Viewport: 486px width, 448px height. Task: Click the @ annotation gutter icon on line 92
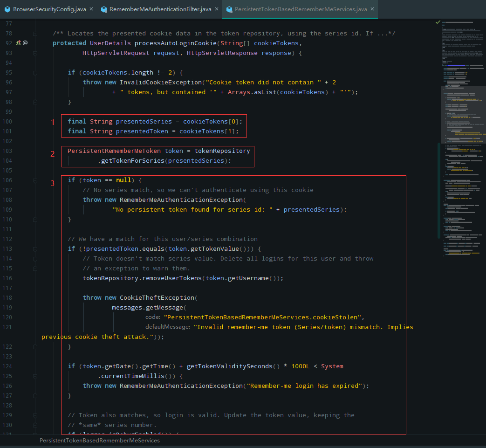(x=25, y=43)
